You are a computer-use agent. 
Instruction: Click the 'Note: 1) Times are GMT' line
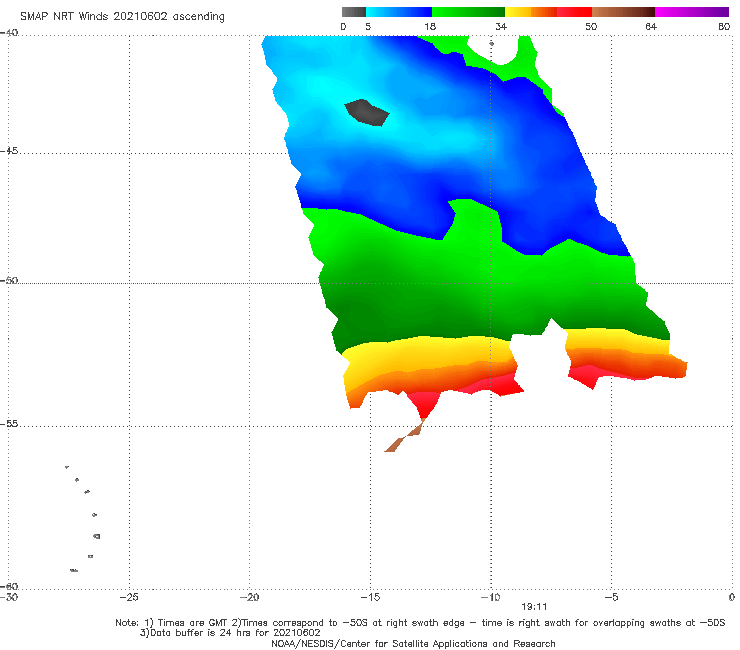[420, 623]
